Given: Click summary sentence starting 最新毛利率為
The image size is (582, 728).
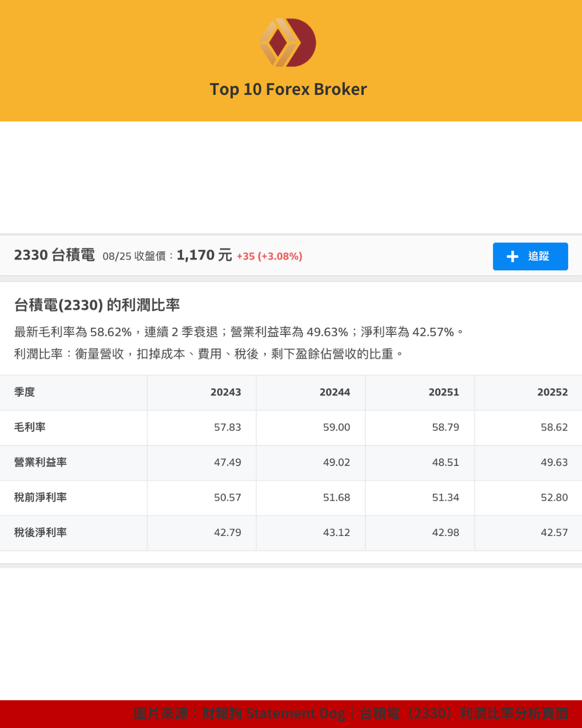Looking at the screenshot, I should pyautogui.click(x=239, y=332).
